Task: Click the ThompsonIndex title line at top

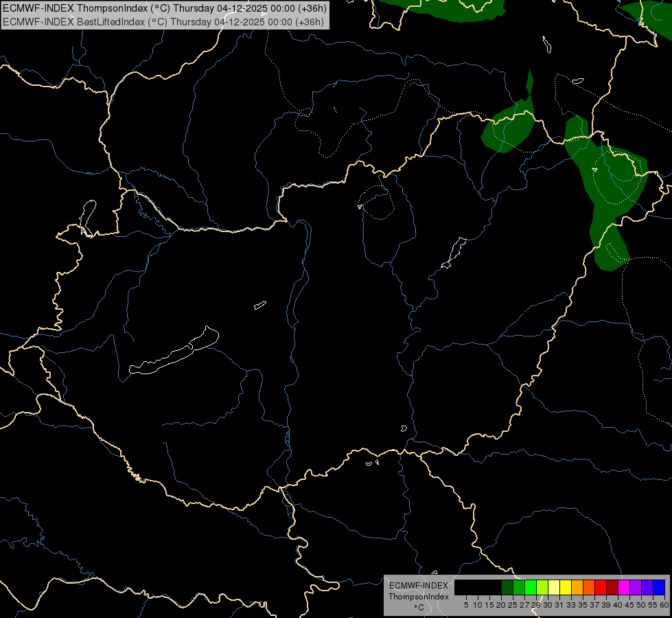Action: coord(165,8)
